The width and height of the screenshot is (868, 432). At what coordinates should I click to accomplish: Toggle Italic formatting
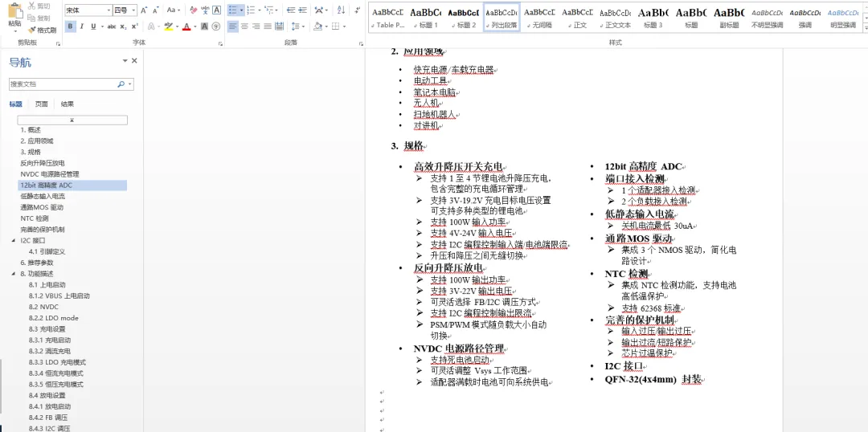(82, 26)
